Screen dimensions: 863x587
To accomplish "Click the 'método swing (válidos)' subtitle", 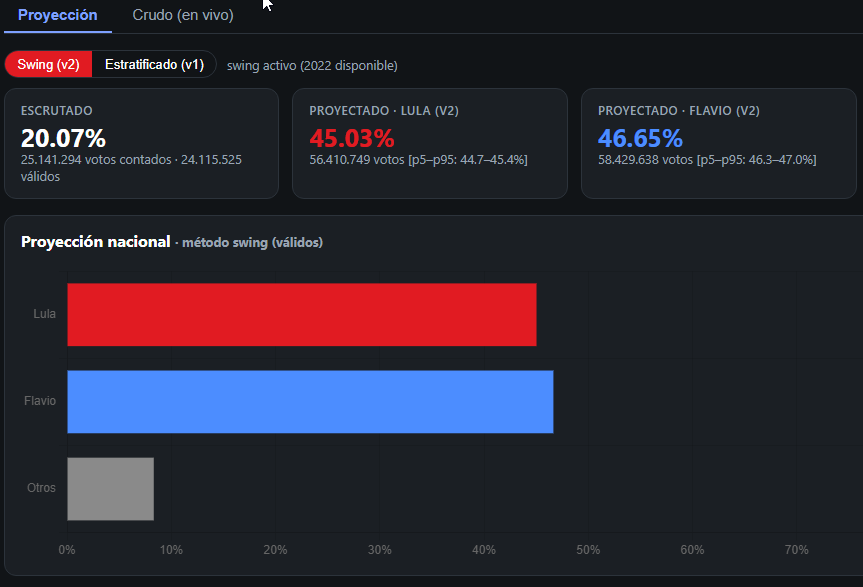I will (253, 242).
